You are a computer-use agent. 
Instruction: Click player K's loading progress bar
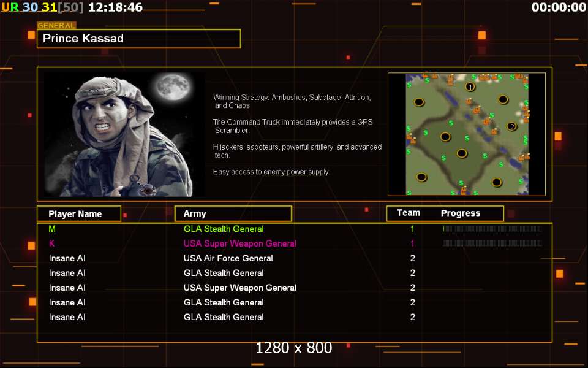(x=492, y=243)
